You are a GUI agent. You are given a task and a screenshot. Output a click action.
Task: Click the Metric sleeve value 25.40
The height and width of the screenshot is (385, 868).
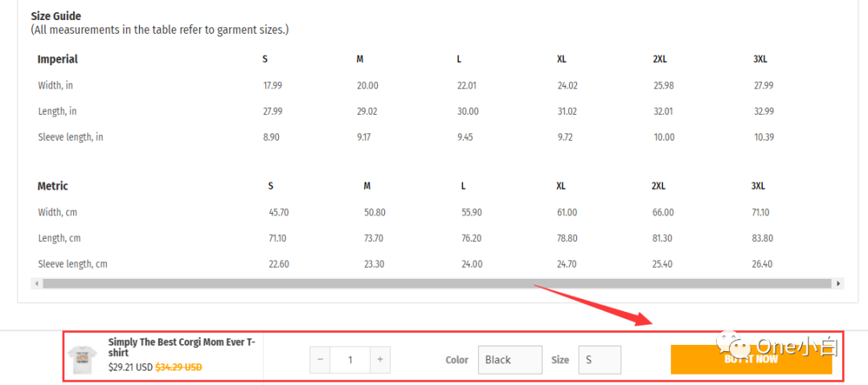pos(662,264)
